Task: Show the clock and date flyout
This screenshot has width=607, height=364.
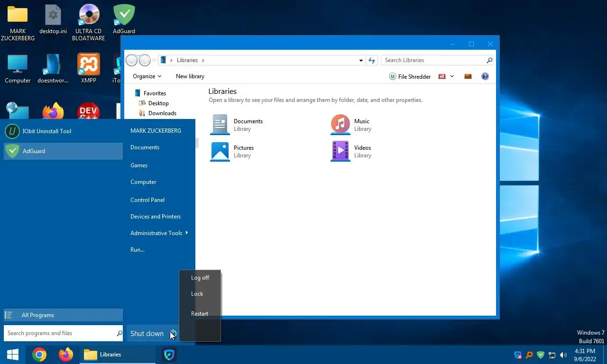Action: tap(585, 355)
